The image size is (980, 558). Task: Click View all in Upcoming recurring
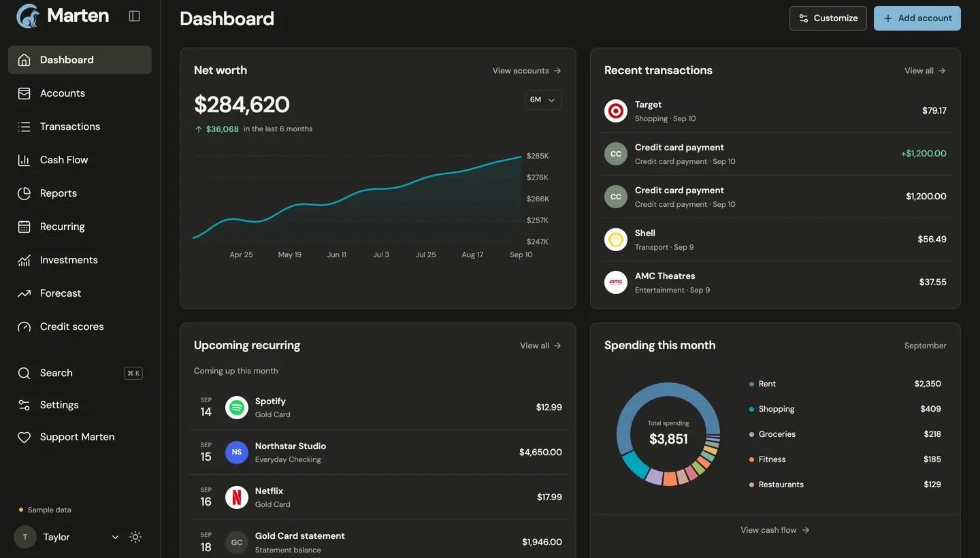point(541,346)
